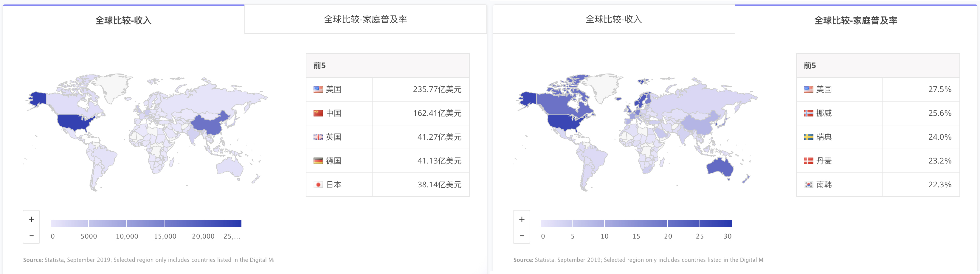Zoom out on the left revenue map
The height and width of the screenshot is (274, 980).
tap(32, 236)
